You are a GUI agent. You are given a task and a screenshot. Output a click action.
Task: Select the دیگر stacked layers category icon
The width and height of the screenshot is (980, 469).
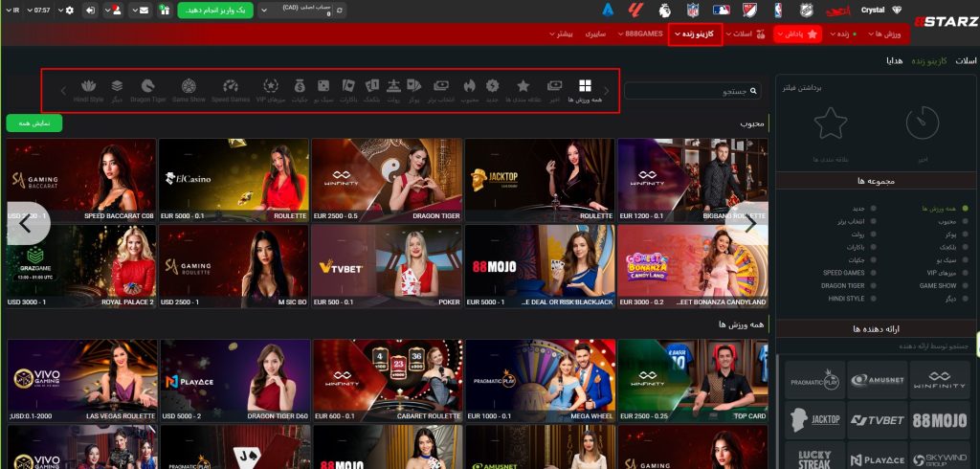pos(117,86)
